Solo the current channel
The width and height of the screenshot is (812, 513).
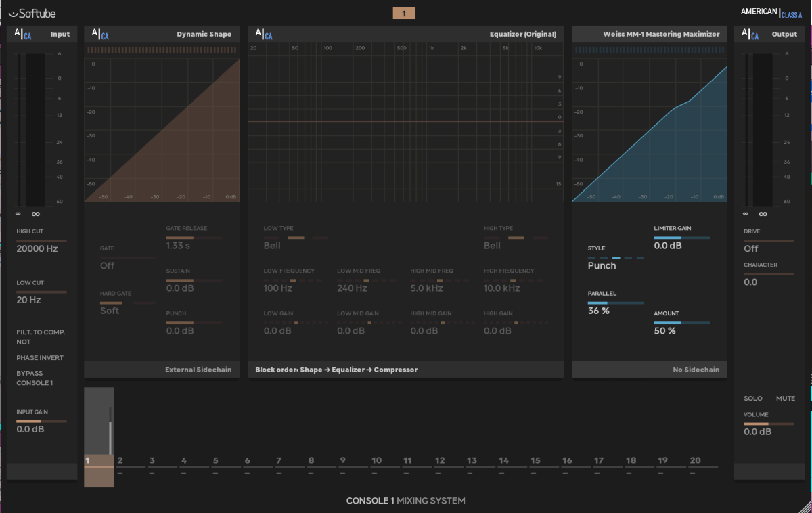tap(753, 399)
